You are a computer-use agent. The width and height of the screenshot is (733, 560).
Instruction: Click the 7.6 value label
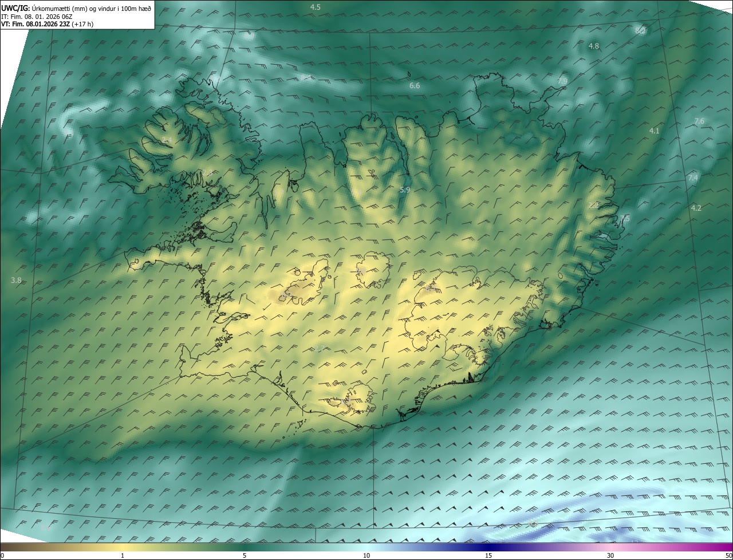tap(699, 121)
